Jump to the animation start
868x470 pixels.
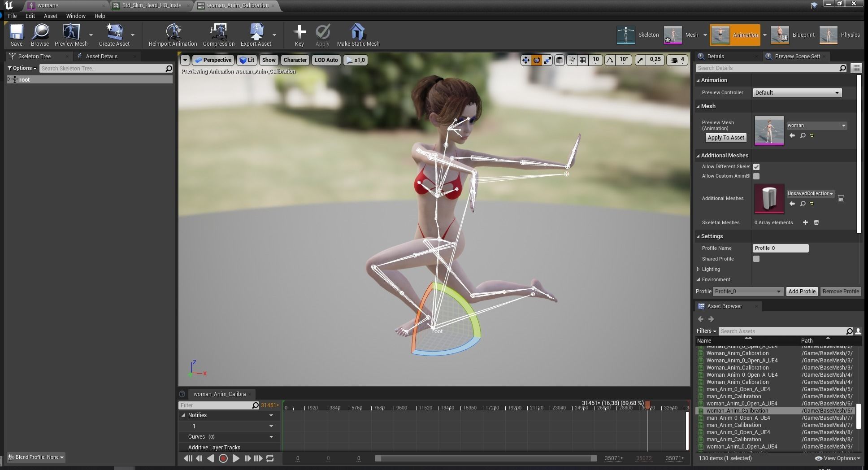[x=188, y=458]
